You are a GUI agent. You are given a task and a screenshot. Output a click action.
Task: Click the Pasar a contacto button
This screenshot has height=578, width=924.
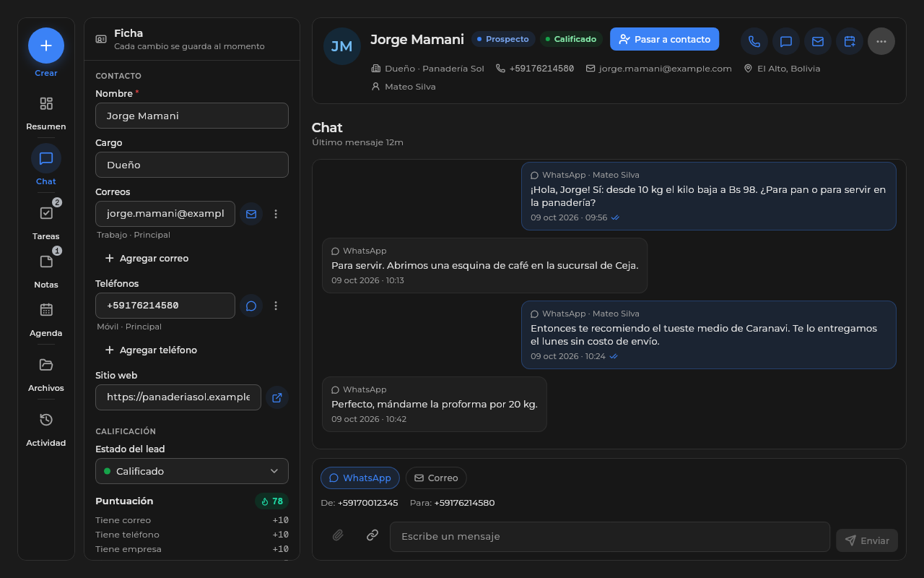tap(664, 39)
